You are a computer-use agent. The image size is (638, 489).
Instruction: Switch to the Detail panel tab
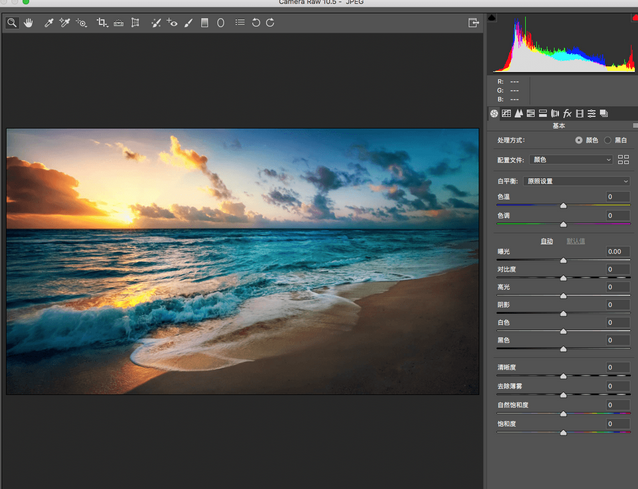pos(518,114)
